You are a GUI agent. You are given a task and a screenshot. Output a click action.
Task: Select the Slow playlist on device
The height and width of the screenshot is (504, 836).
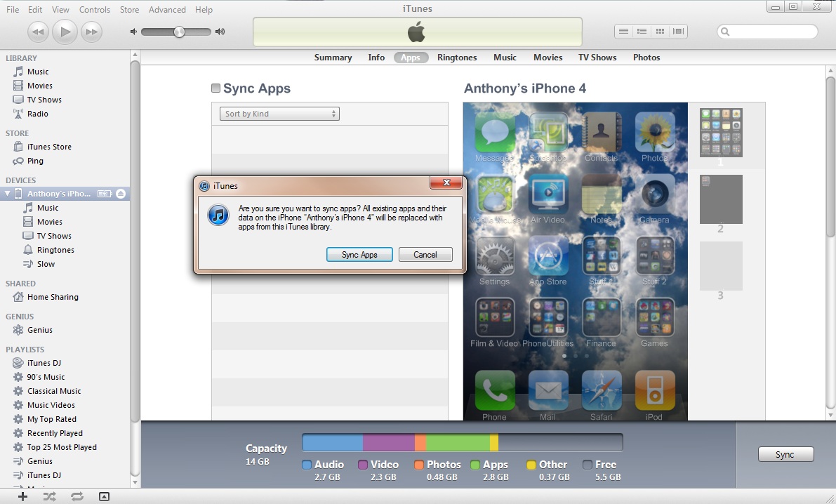(x=46, y=264)
